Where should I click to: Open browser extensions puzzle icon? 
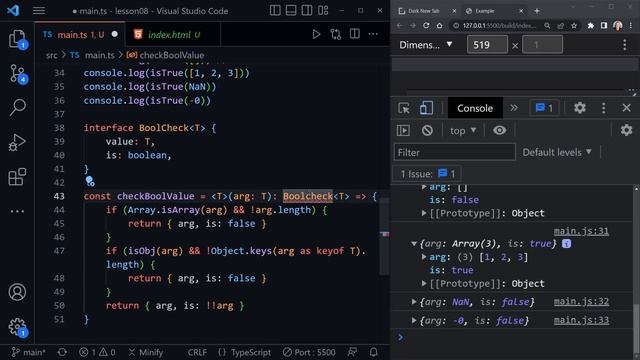pos(590,25)
